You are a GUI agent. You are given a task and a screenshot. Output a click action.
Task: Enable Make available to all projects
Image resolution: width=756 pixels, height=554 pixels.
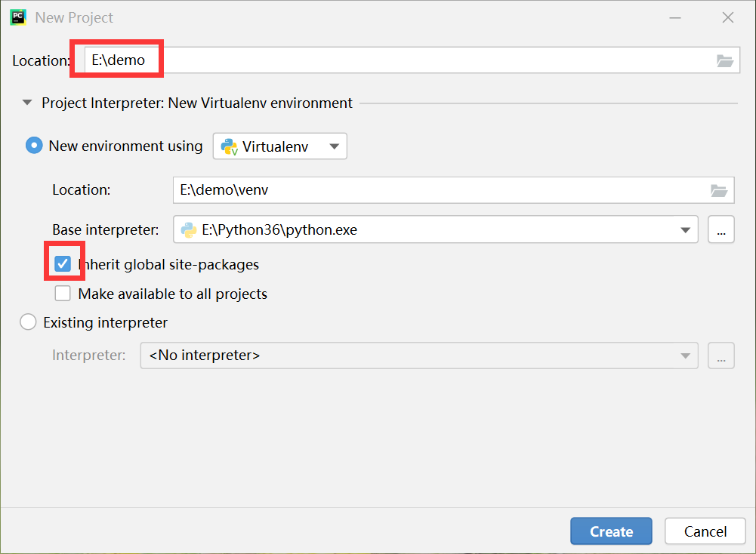(63, 294)
